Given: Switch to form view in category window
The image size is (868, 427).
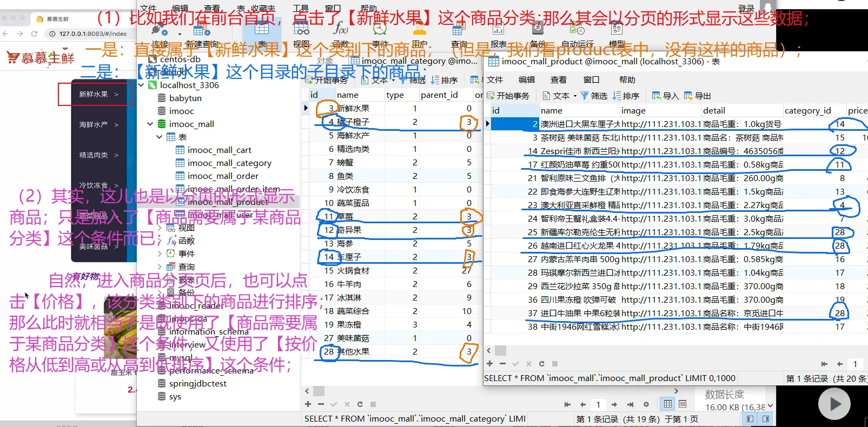Looking at the screenshot, I should pyautogui.click(x=683, y=404).
